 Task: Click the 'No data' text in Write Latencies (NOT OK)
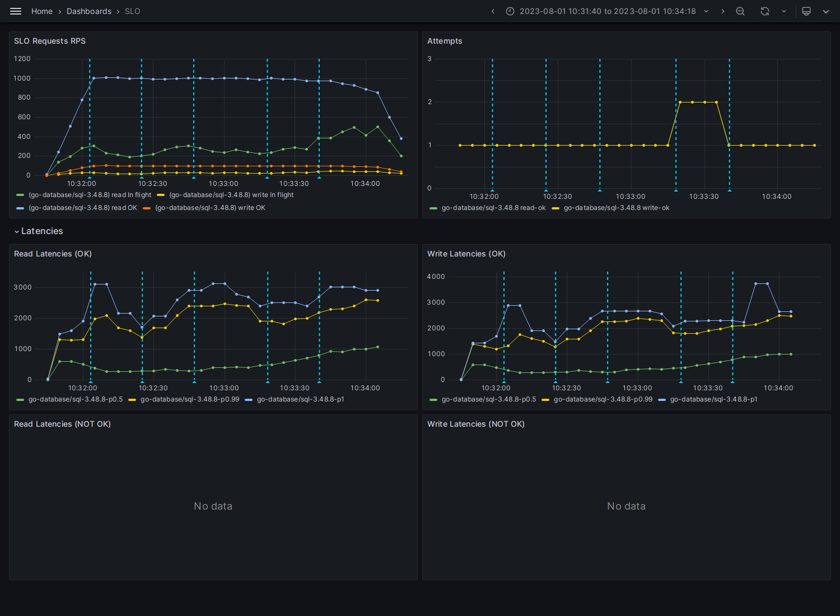(x=626, y=506)
